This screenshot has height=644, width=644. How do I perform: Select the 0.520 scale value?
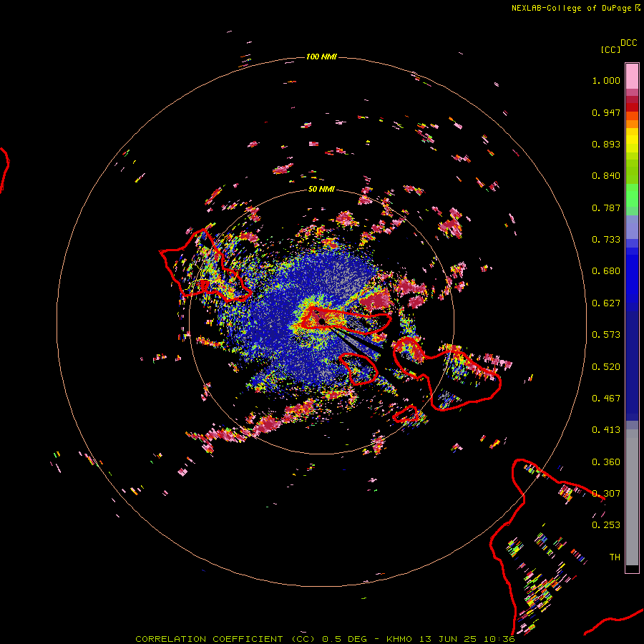point(606,367)
